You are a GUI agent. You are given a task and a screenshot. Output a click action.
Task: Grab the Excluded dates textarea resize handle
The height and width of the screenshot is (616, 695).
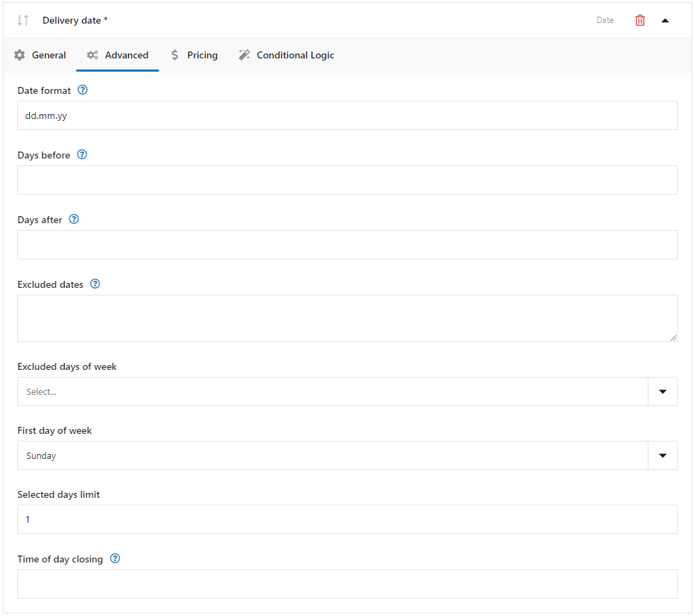[673, 338]
